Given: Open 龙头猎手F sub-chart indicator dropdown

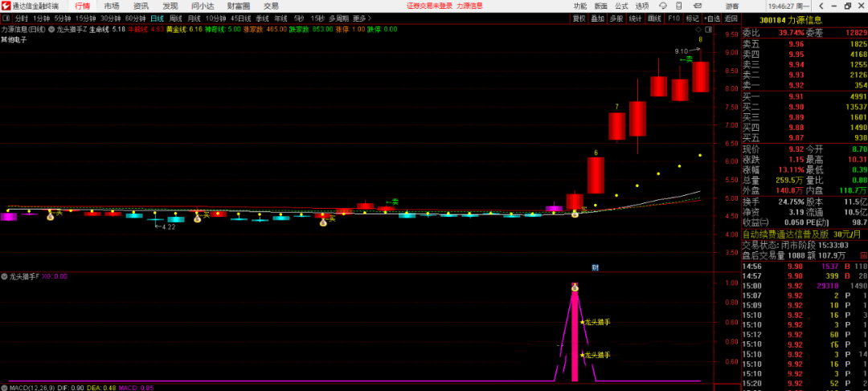Looking at the screenshot, I should tap(5, 276).
